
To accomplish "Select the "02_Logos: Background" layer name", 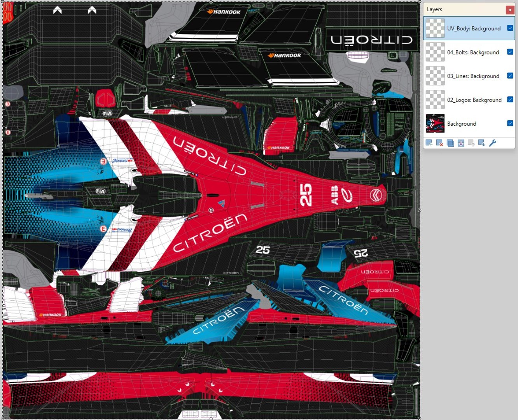I will coord(474,100).
